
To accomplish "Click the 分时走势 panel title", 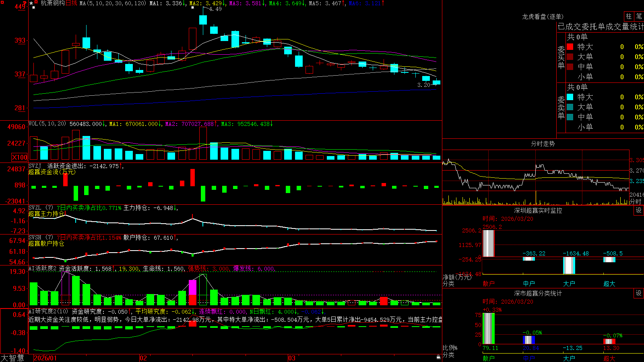I will point(543,144).
